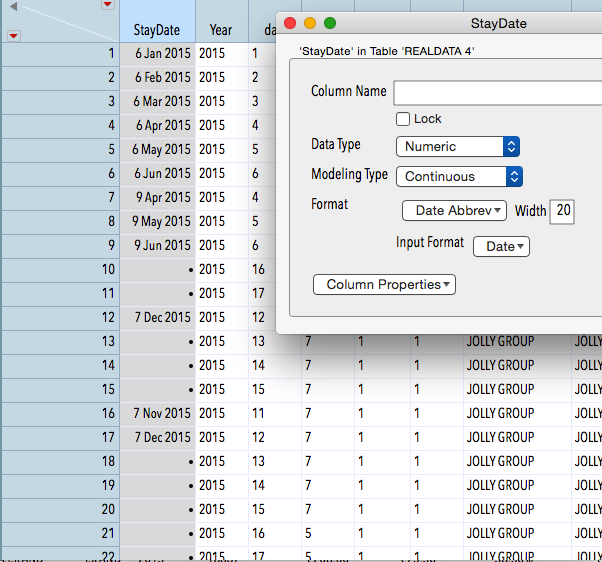
Task: Click StayDate cell '6 Jun 2015'
Action: pos(158,174)
